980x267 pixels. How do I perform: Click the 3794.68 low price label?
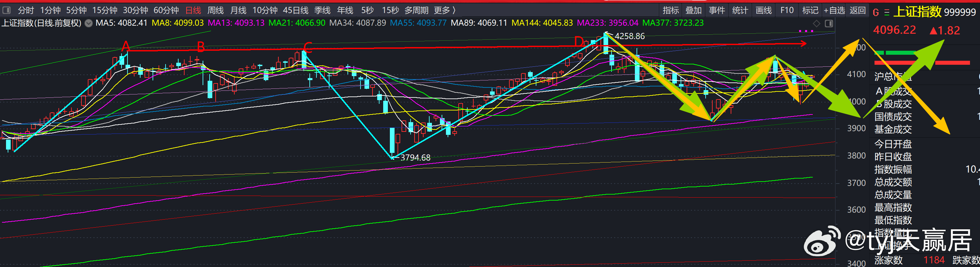(416, 158)
